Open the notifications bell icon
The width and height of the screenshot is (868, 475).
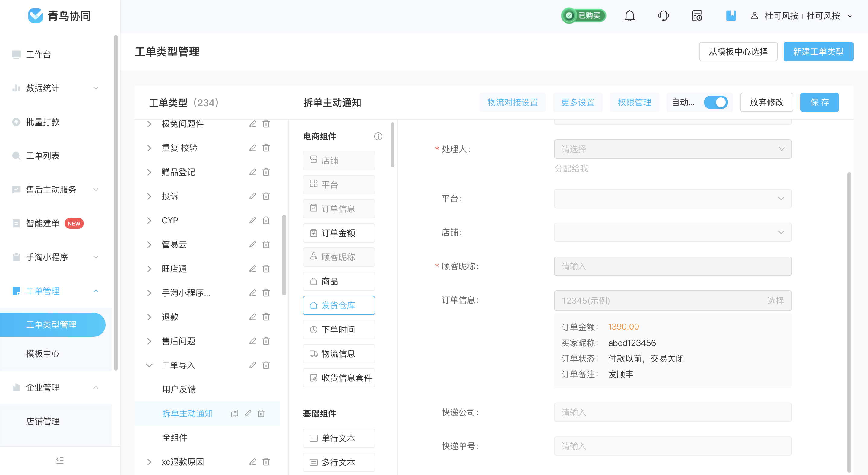pyautogui.click(x=629, y=16)
